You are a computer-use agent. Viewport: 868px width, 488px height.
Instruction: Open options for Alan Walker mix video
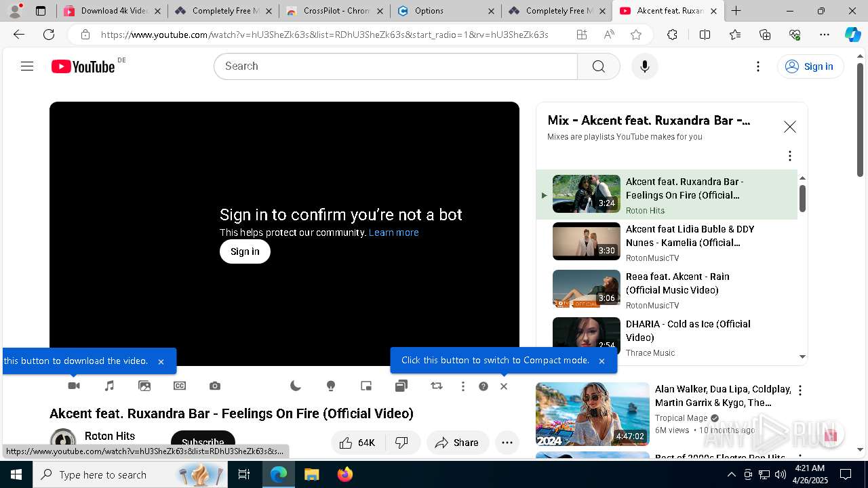tap(800, 390)
